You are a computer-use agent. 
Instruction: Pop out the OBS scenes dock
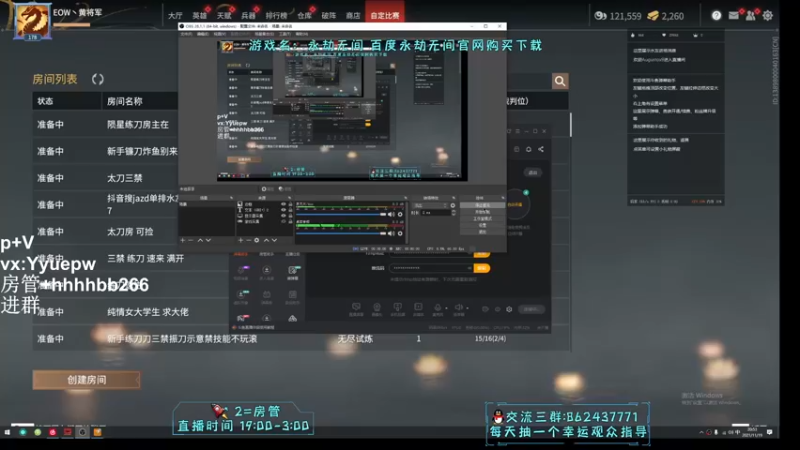pyautogui.click(x=231, y=198)
